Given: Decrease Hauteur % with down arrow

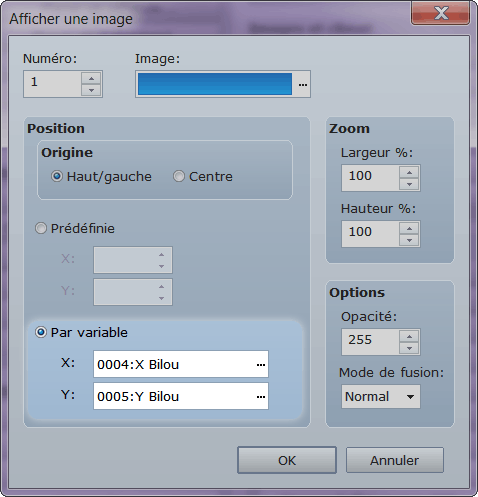Looking at the screenshot, I should [409, 240].
